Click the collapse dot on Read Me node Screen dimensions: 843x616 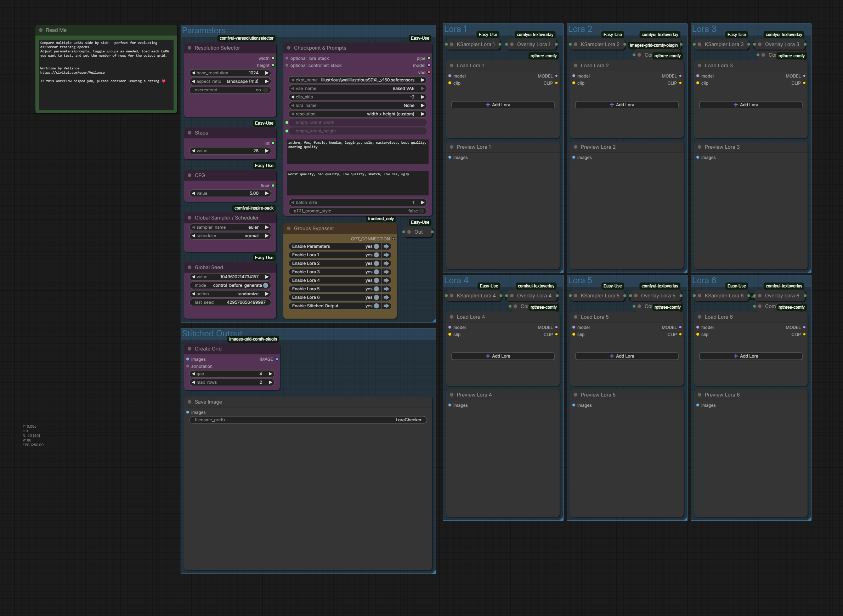[41, 30]
